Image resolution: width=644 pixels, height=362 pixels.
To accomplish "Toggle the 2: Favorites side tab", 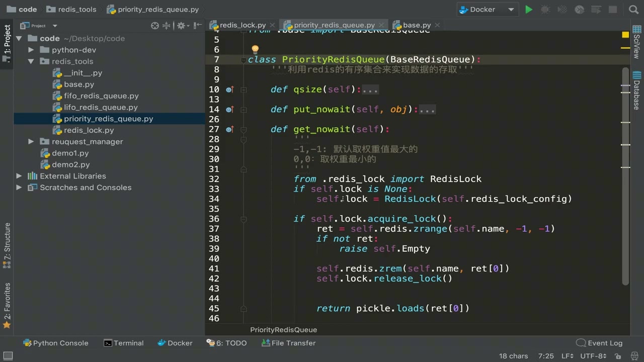I will point(7,306).
